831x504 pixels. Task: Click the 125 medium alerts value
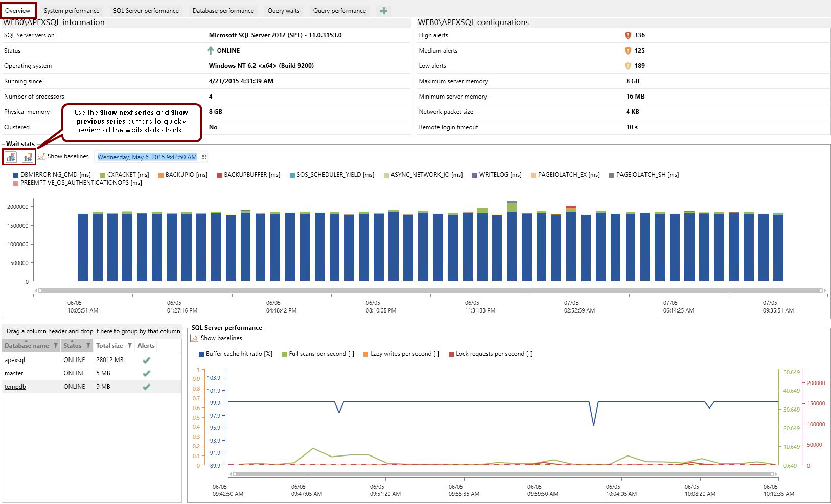639,51
